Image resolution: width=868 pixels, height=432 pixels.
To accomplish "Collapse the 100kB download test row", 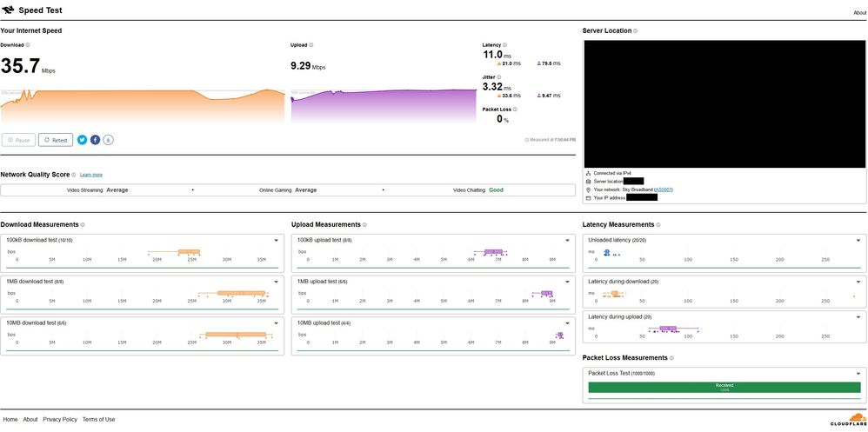I will click(276, 240).
